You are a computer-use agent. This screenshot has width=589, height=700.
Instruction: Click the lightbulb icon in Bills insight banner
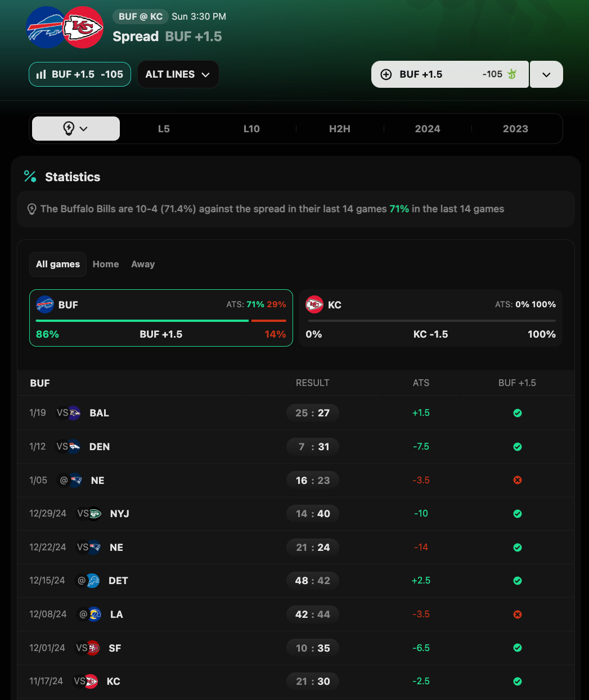pos(32,209)
